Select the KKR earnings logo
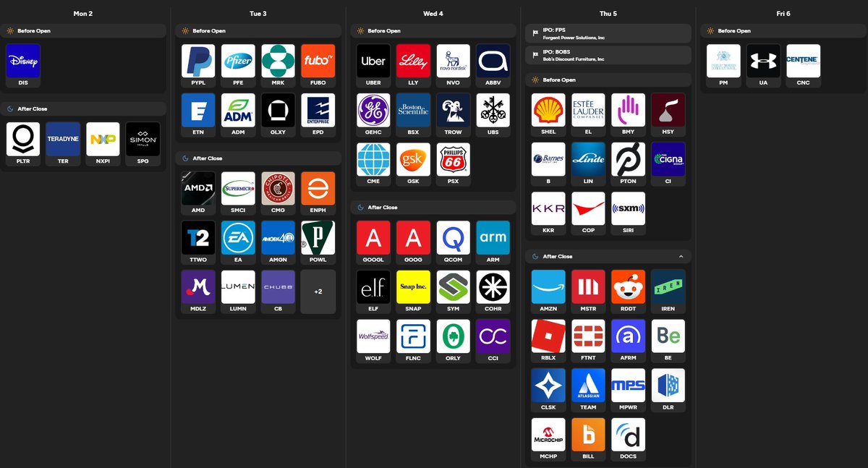The image size is (868, 468). (548, 208)
